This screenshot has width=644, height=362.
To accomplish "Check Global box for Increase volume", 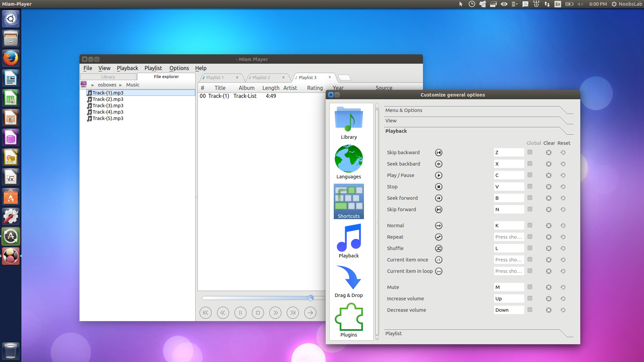I will tap(530, 298).
